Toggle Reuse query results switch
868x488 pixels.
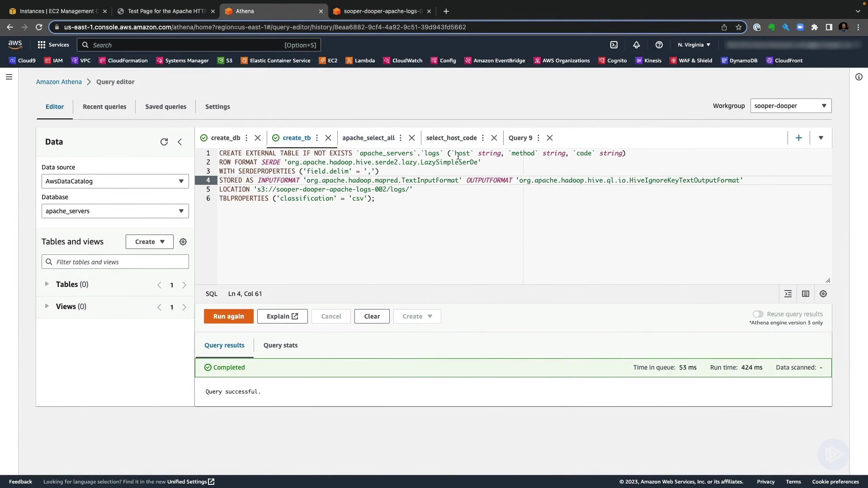[758, 314]
